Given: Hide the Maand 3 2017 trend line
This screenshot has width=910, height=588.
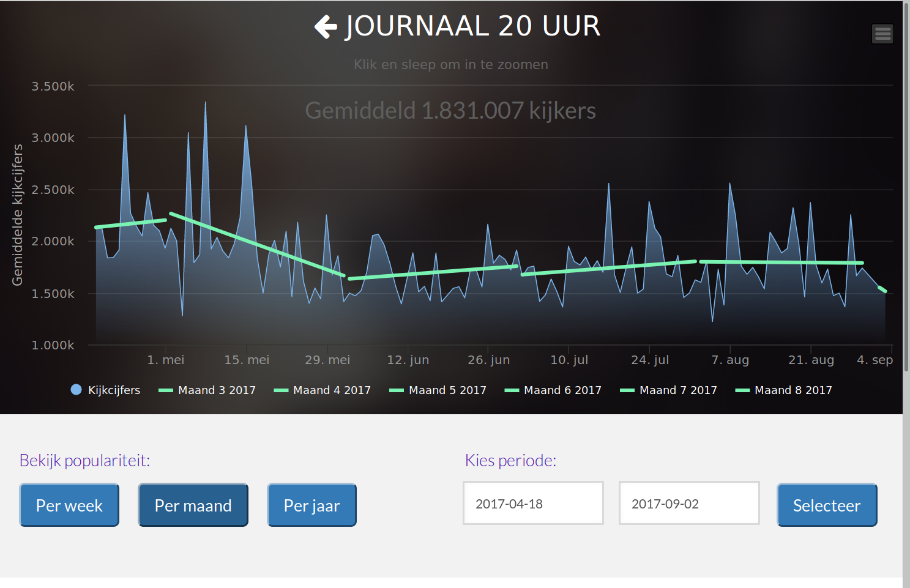Looking at the screenshot, I should [217, 390].
